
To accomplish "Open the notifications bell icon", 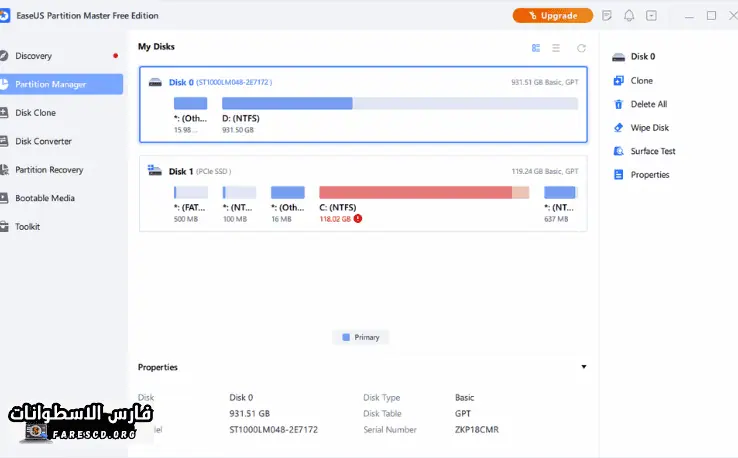I will [x=629, y=16].
